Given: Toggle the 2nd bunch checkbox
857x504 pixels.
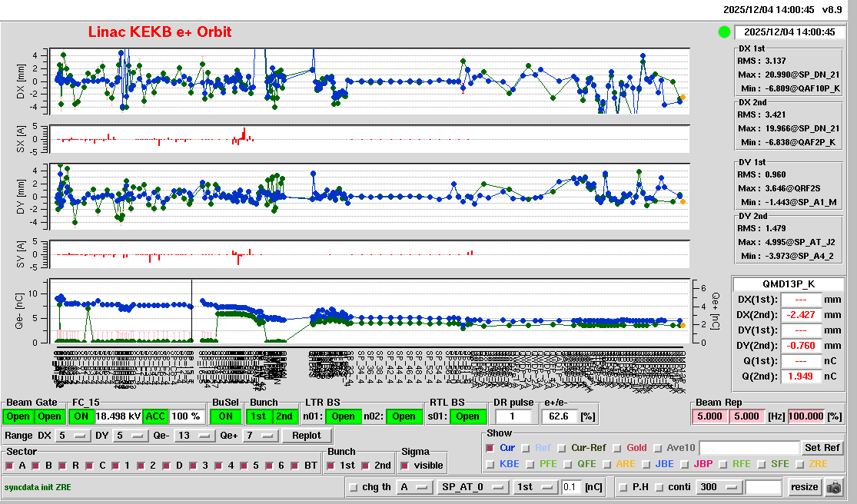Looking at the screenshot, I should (365, 466).
